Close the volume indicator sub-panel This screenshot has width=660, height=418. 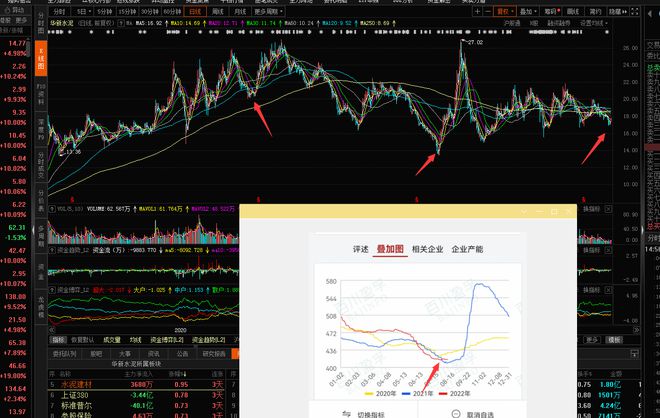pyautogui.click(x=608, y=209)
